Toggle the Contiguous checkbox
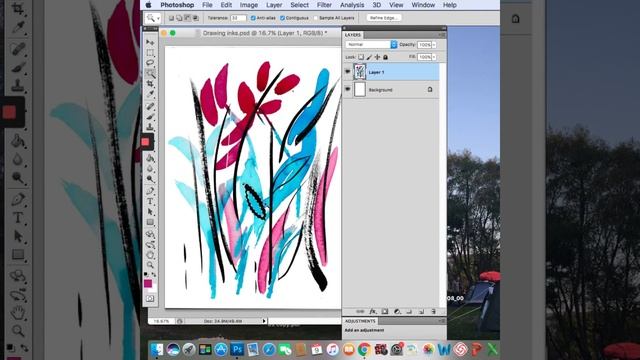The height and width of the screenshot is (360, 640). 282,18
